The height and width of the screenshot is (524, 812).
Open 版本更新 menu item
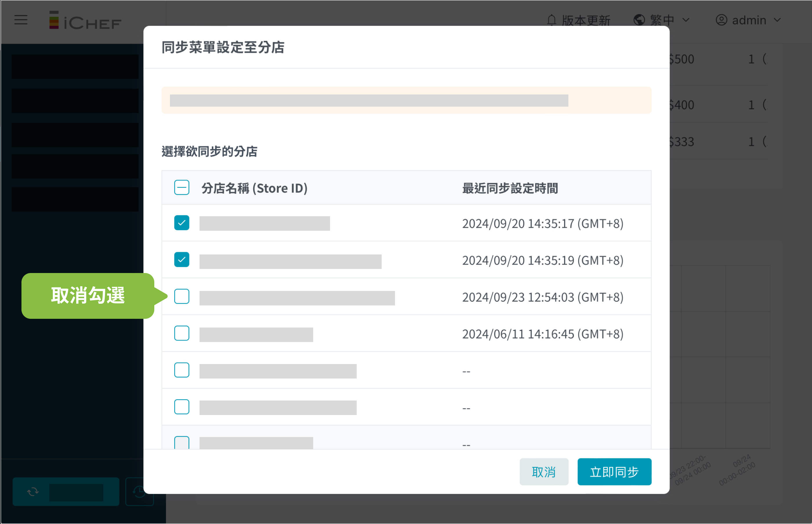tap(586, 20)
